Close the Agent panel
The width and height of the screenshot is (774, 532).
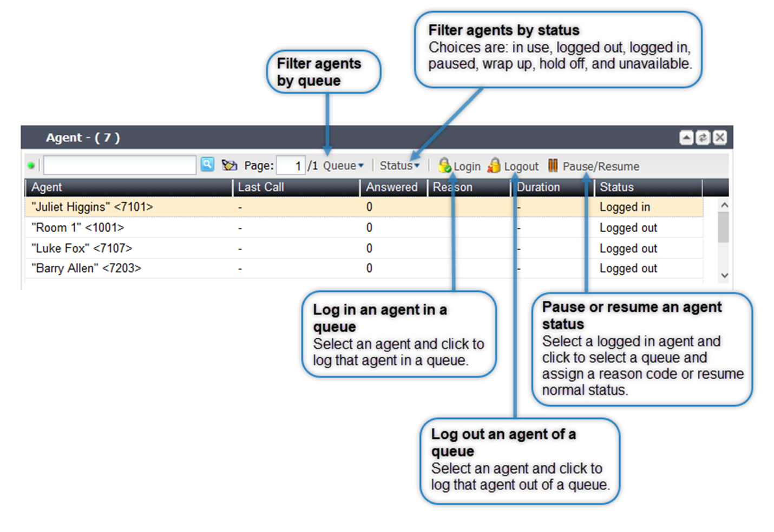pos(719,137)
